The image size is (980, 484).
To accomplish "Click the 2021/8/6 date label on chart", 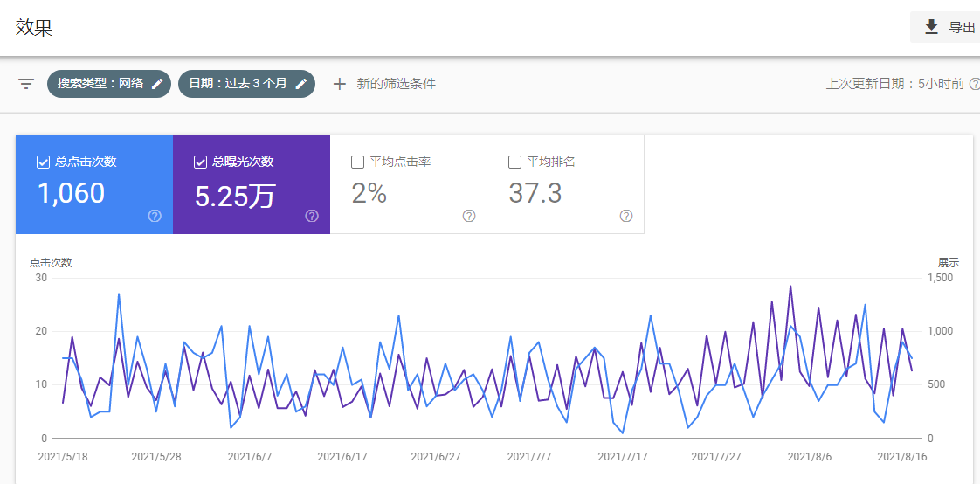I will click(x=809, y=457).
